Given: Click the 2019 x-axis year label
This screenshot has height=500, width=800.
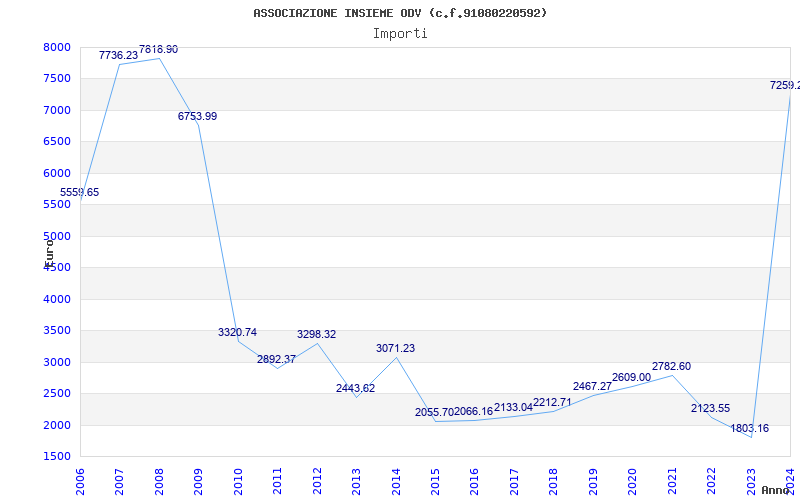Looking at the screenshot, I should click(x=593, y=482).
